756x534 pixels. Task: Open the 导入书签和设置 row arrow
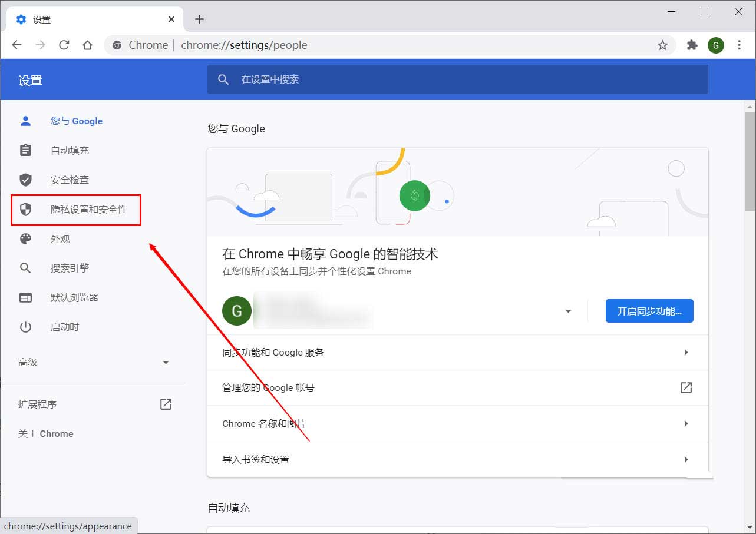click(x=686, y=459)
